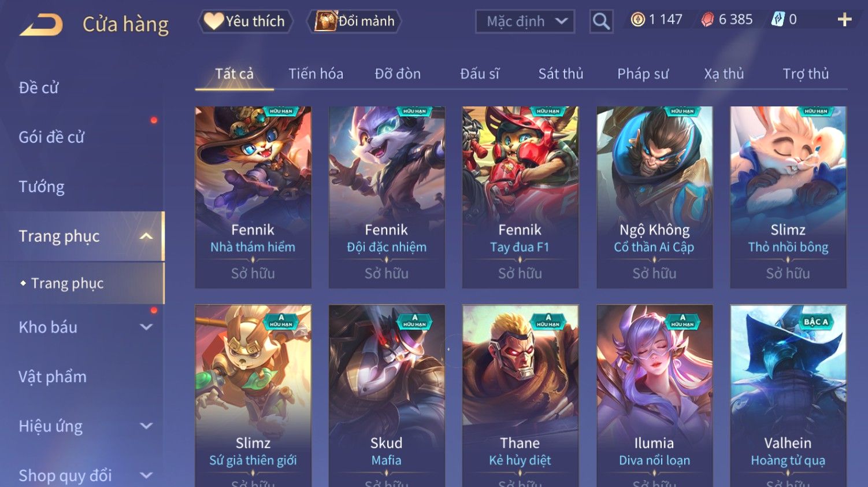Open the search magnifier icon

tap(601, 22)
